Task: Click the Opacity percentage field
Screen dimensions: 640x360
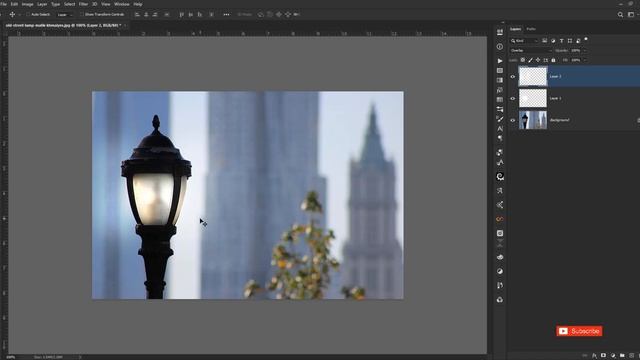Action: [576, 51]
